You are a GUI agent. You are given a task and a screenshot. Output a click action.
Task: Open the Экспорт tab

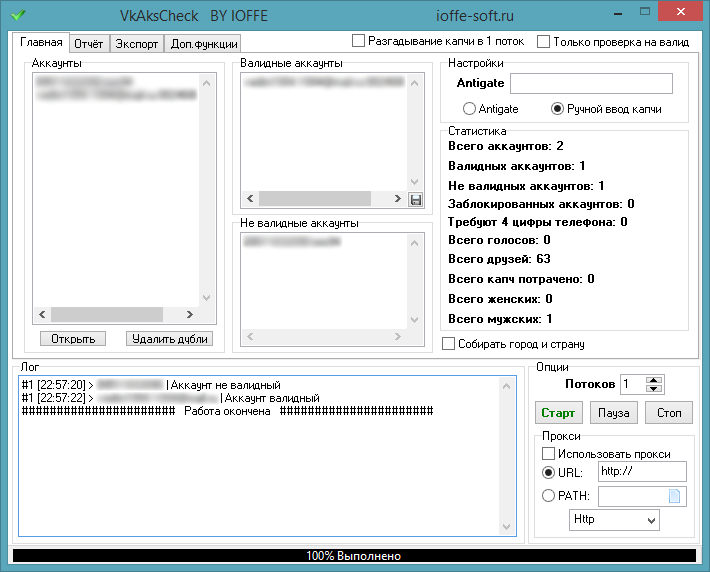136,44
